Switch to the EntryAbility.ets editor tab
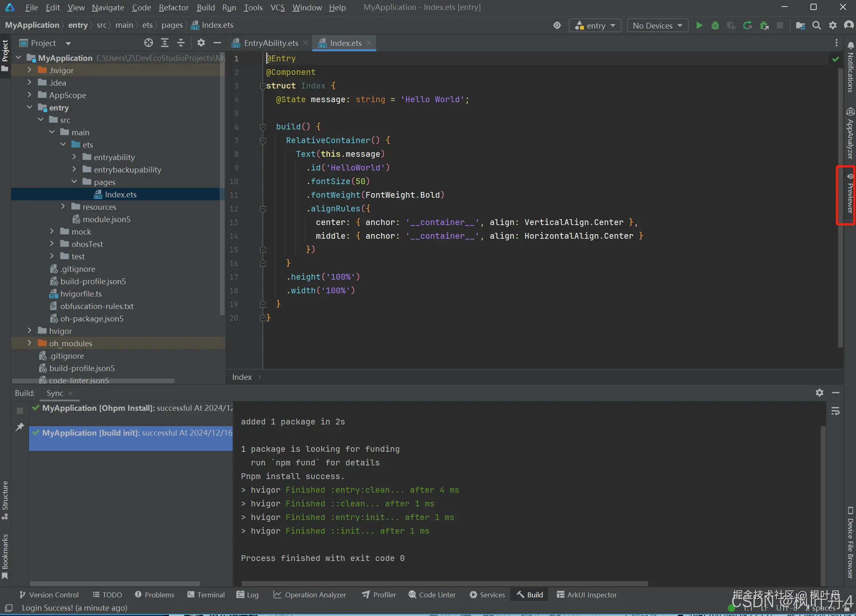Screen dimensions: 856x616 [271, 43]
